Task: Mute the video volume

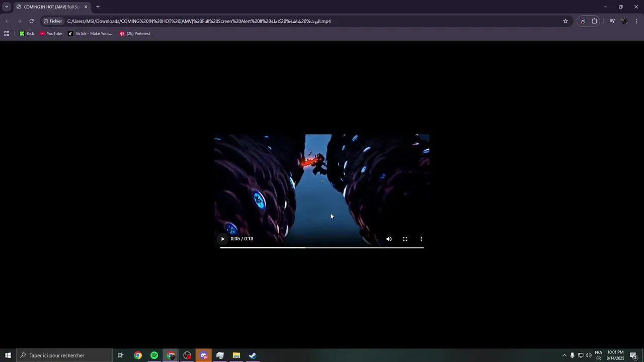Action: [x=389, y=239]
